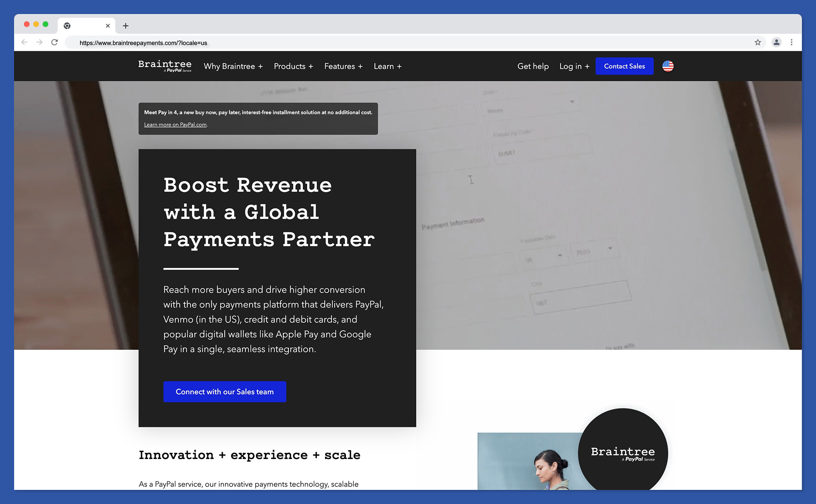Select the Braintree browser tab

point(87,25)
